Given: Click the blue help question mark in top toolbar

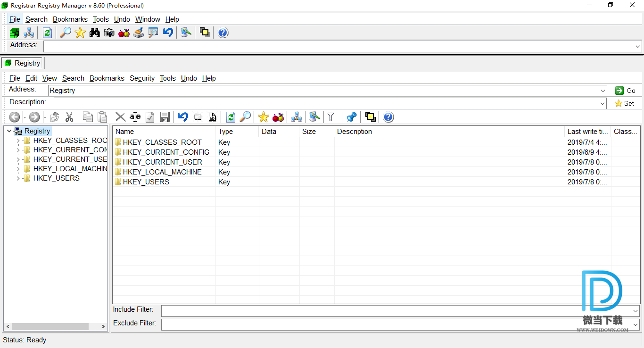Looking at the screenshot, I should click(x=223, y=33).
